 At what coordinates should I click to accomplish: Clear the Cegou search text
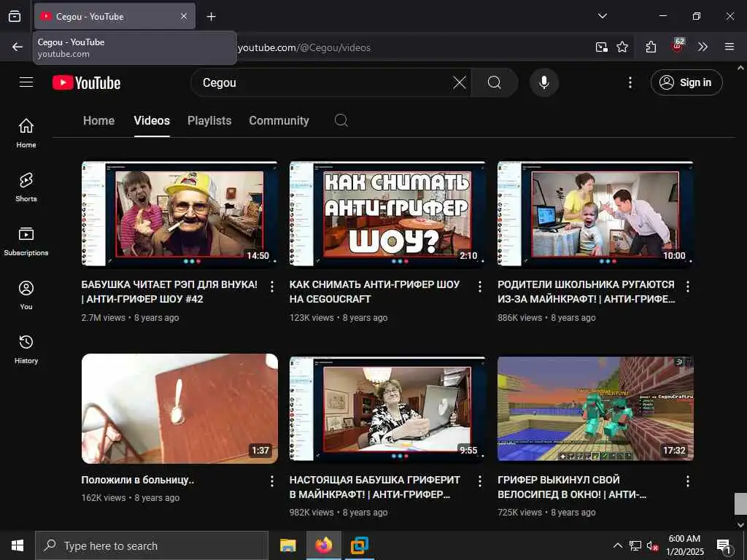[460, 82]
